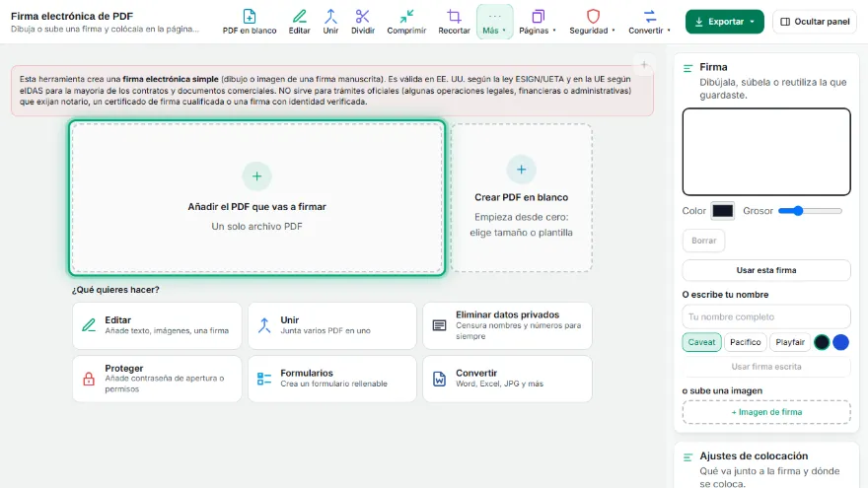Image resolution: width=868 pixels, height=488 pixels.
Task: Click the download icon in Exportar button
Action: [x=698, y=22]
